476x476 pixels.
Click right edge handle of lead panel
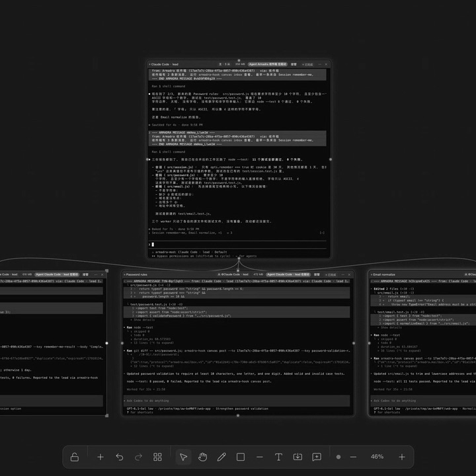coord(331,159)
